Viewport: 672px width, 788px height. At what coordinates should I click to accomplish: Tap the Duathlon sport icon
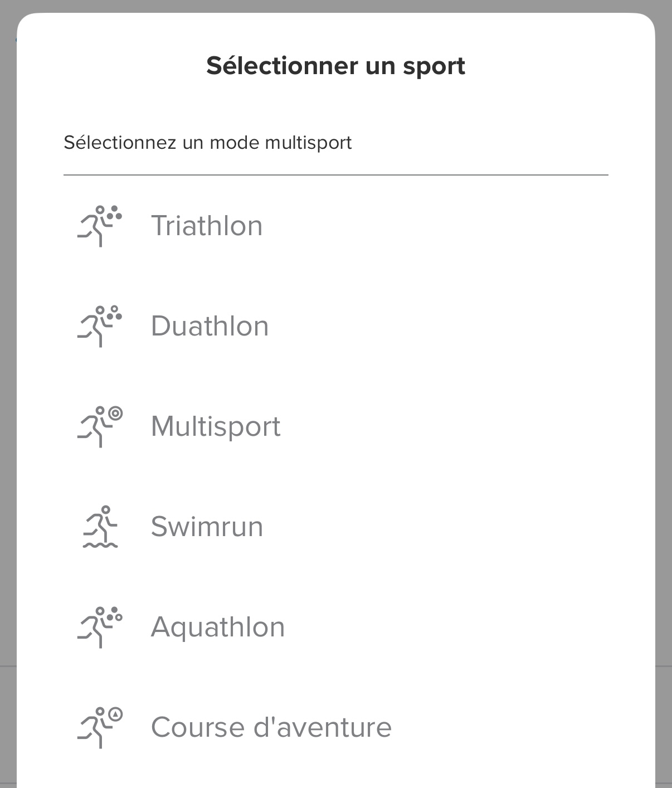[100, 326]
